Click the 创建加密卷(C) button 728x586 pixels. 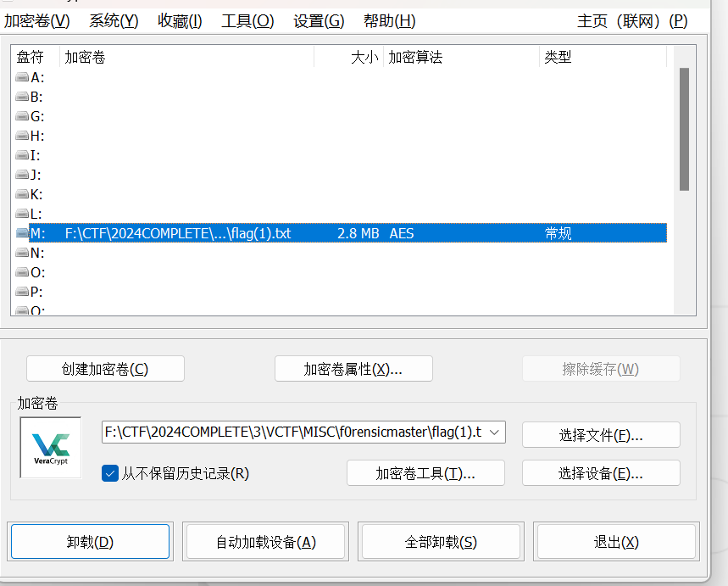point(105,369)
